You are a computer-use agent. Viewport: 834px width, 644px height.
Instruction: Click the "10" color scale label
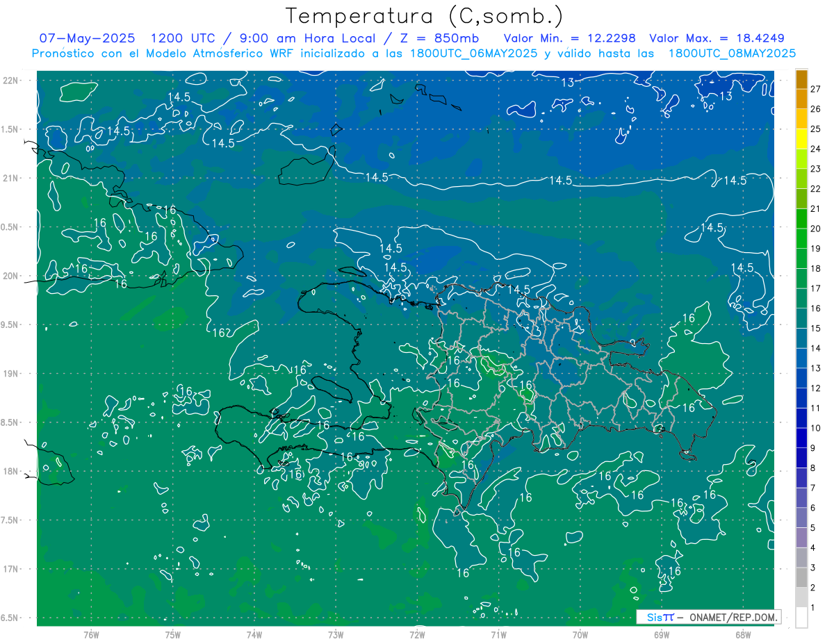pyautogui.click(x=815, y=428)
